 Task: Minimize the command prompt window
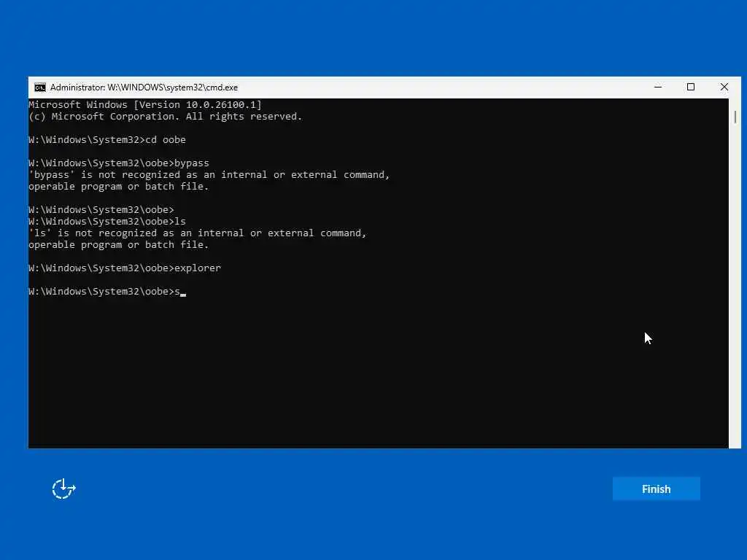[x=658, y=87]
